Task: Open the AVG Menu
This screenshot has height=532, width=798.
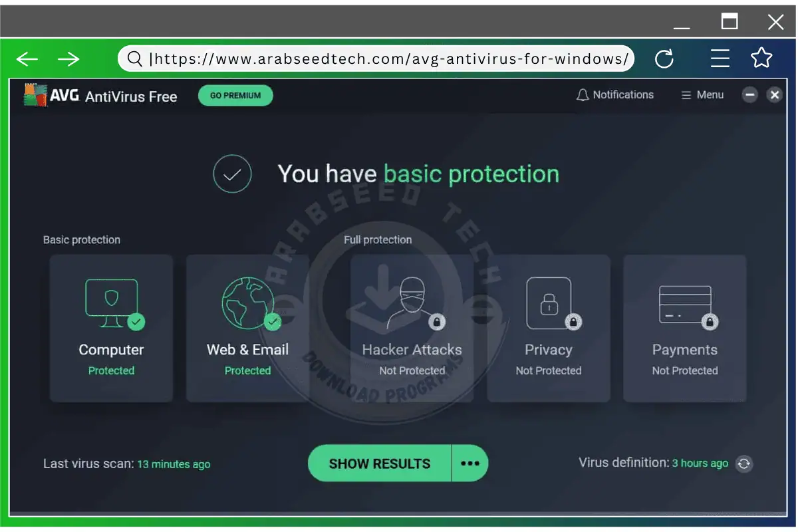Action: (x=702, y=95)
